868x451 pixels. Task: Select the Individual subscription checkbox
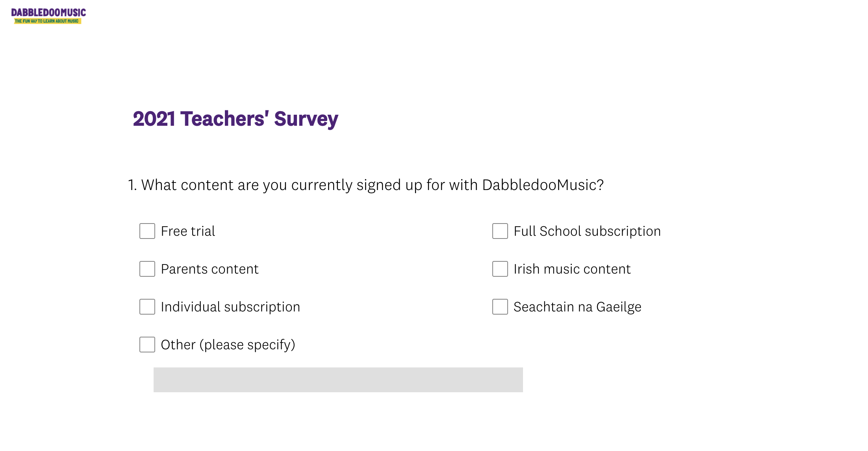[x=147, y=307]
